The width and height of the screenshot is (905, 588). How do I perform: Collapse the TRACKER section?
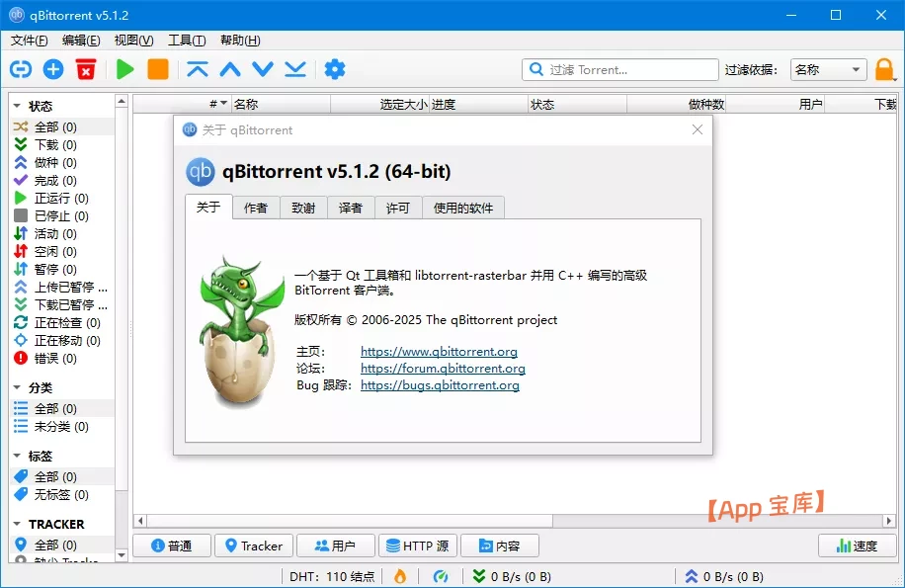17,524
